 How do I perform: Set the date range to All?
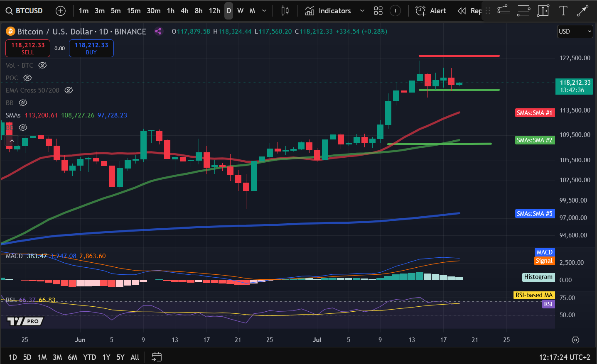(135, 357)
